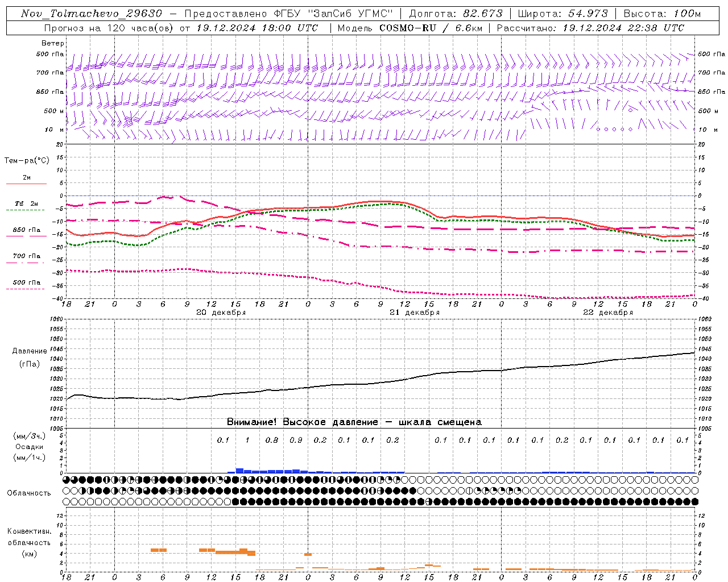Select the Td 2м legend entry

27,203
